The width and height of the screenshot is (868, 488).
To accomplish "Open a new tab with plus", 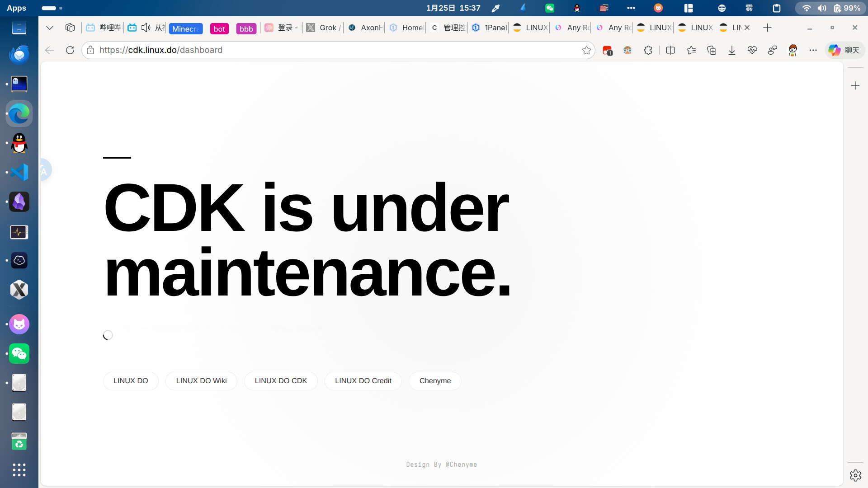I will pyautogui.click(x=767, y=28).
